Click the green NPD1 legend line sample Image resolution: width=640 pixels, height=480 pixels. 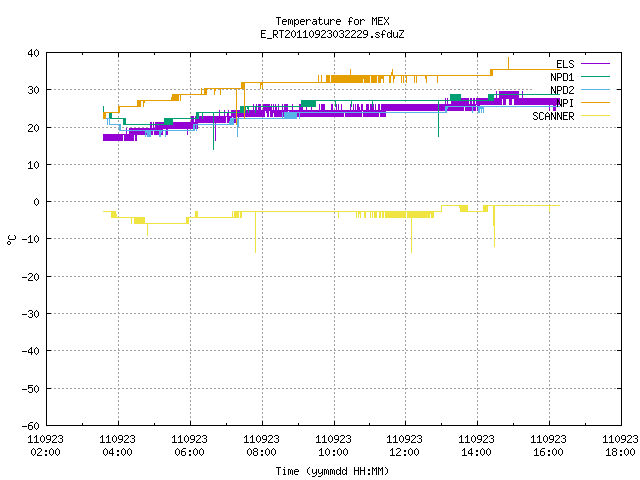pos(595,76)
